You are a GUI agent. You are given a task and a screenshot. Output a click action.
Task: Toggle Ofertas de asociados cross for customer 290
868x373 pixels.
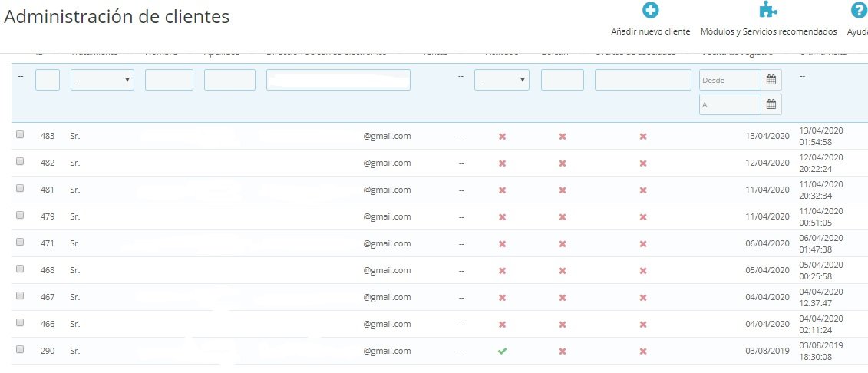(643, 351)
